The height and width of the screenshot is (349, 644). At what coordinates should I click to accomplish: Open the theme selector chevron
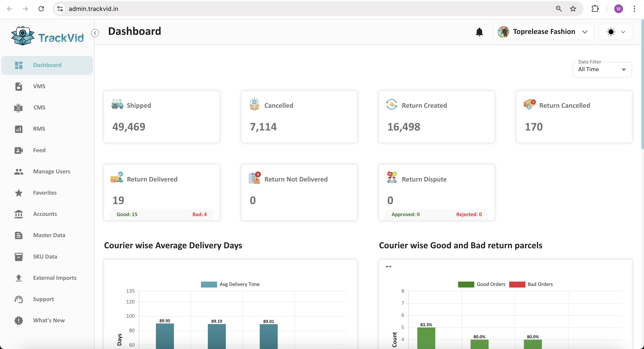[x=623, y=32]
